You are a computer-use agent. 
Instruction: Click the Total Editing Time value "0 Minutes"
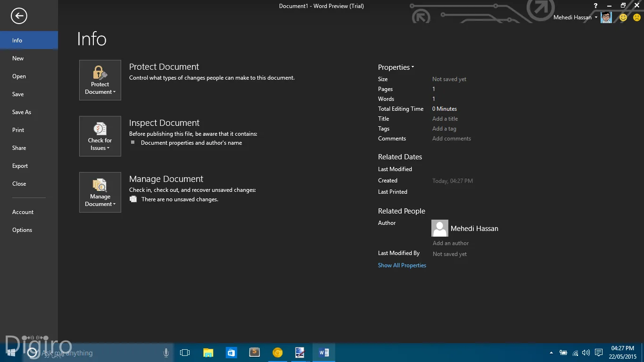[445, 109]
